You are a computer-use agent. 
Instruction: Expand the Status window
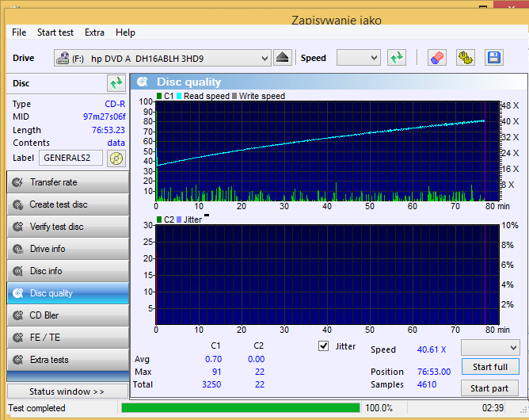click(x=67, y=391)
